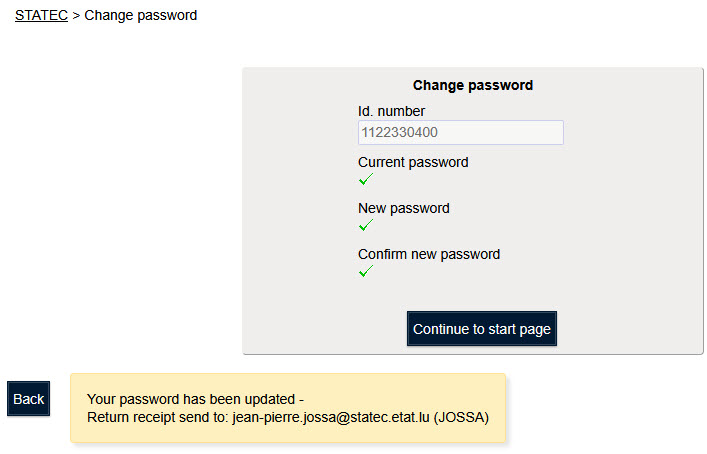707x454 pixels.
Task: Click the Current password label
Action: coord(413,162)
